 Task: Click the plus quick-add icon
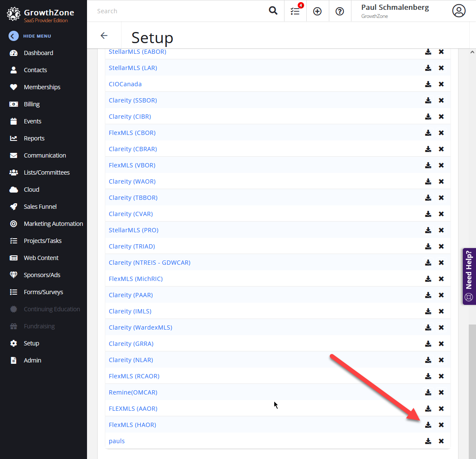(x=317, y=11)
